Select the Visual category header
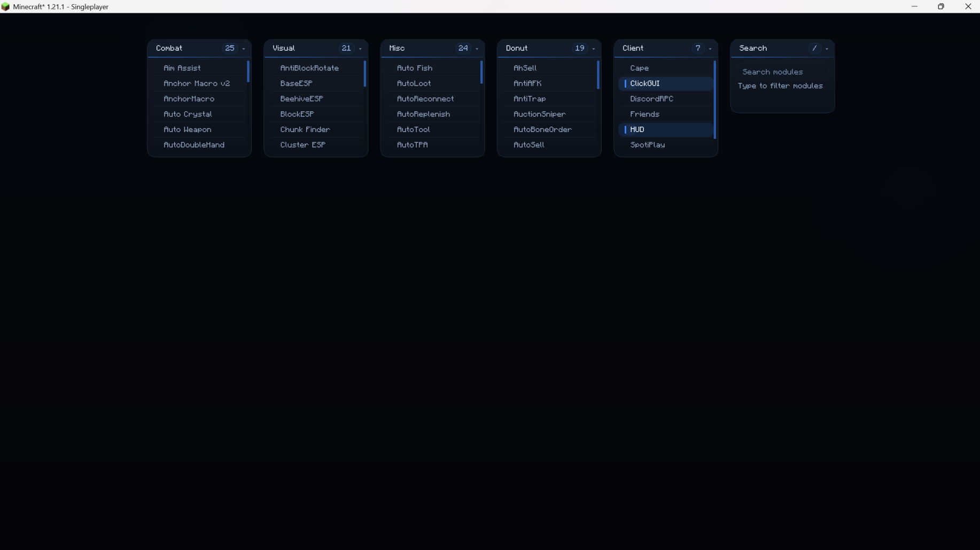The height and width of the screenshot is (550, 980). pyautogui.click(x=284, y=48)
